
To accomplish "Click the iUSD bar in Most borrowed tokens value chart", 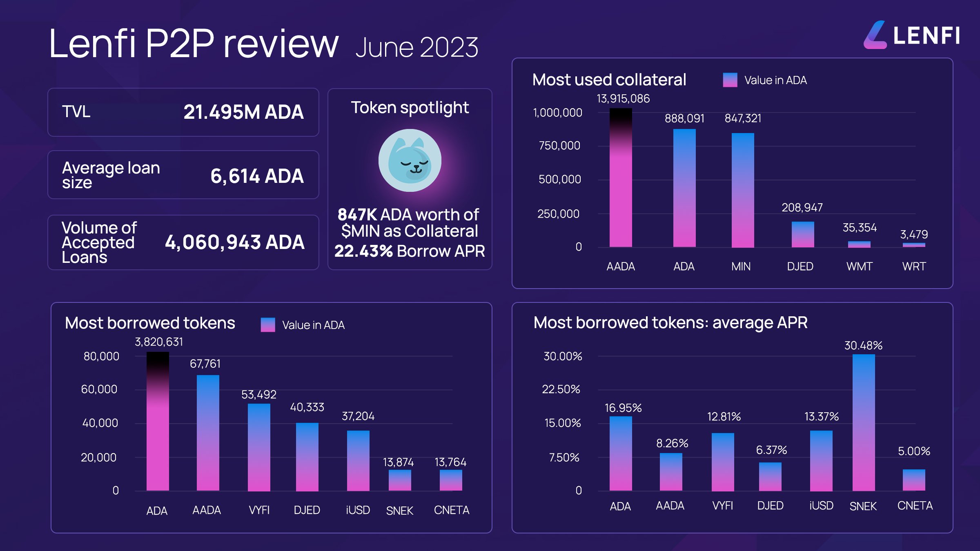I will 358,461.
